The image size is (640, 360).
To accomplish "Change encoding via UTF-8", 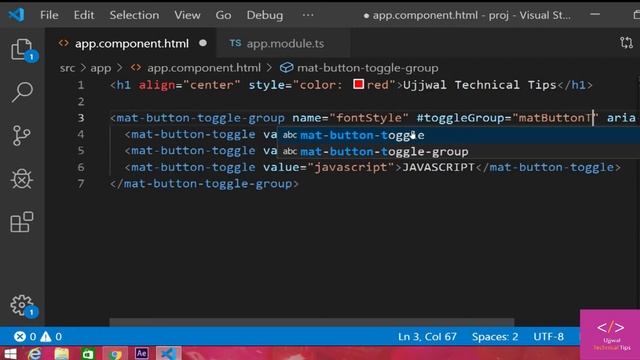I will click(x=548, y=337).
